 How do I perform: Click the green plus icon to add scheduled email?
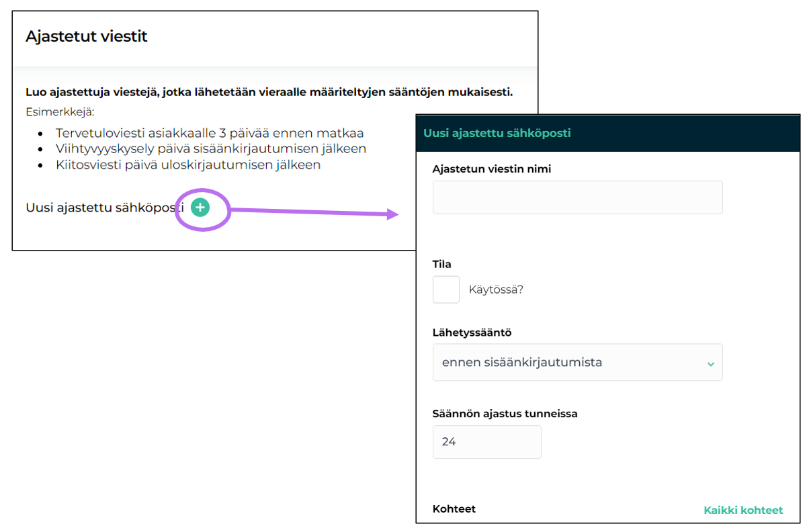(x=200, y=208)
